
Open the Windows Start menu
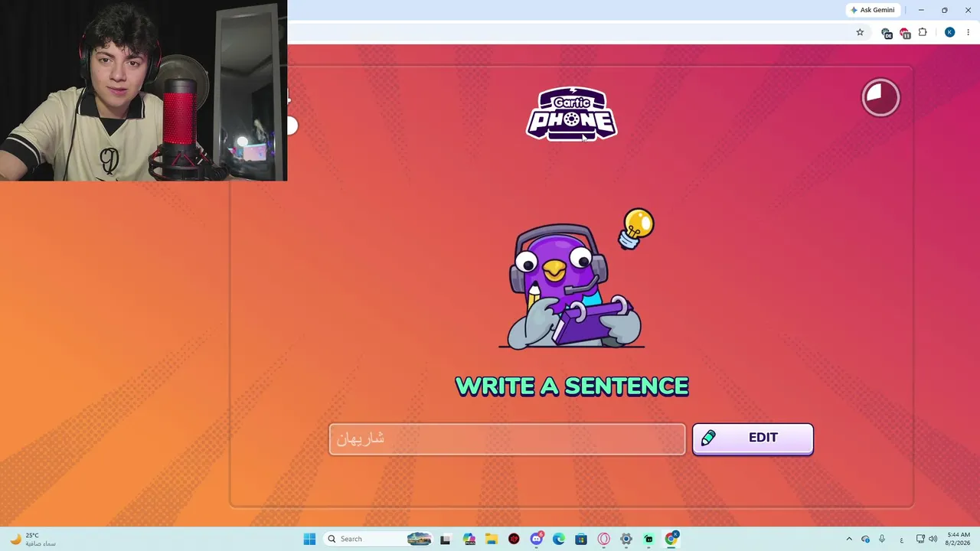click(309, 539)
